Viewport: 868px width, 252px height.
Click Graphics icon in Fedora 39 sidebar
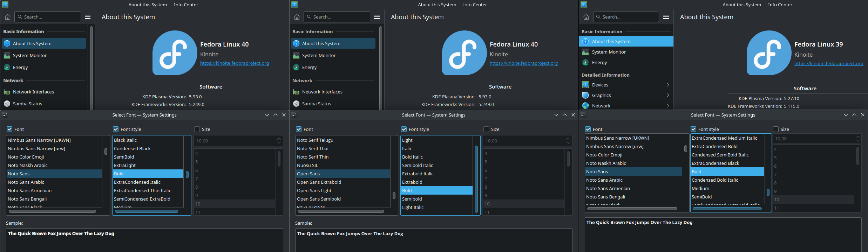point(585,95)
